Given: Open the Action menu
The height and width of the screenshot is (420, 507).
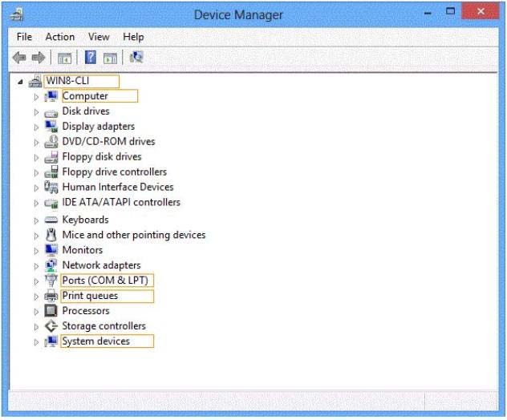Looking at the screenshot, I should coord(60,37).
